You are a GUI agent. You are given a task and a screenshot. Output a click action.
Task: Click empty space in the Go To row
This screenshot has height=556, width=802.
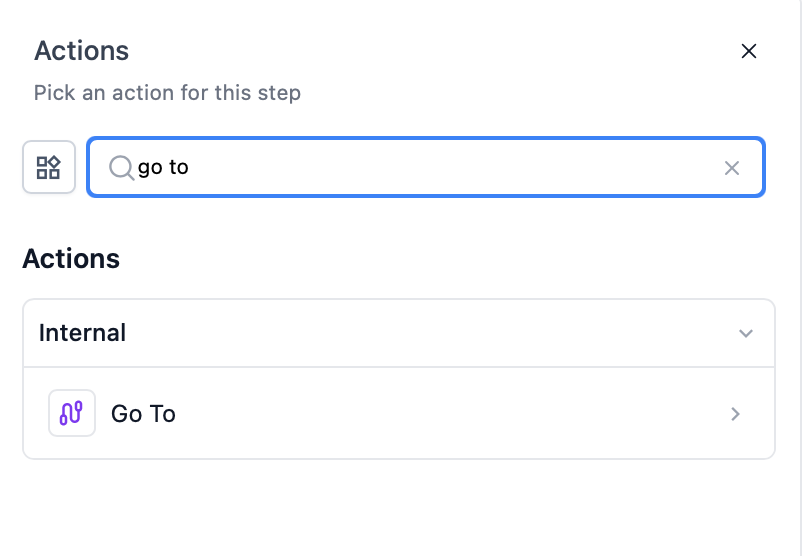point(450,414)
